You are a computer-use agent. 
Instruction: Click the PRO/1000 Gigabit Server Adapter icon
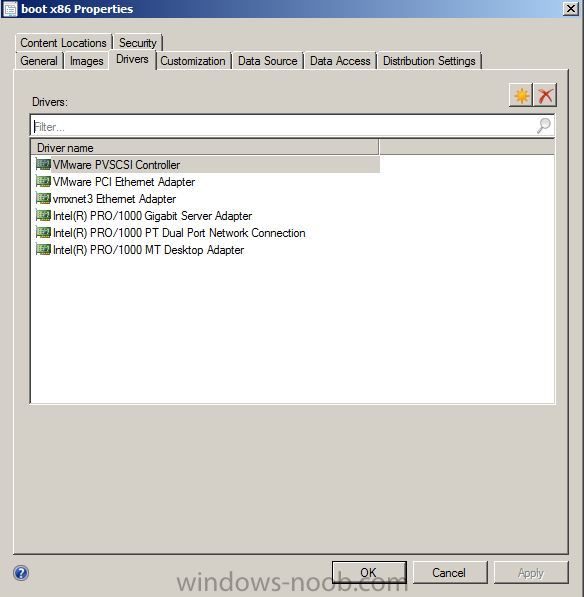click(43, 215)
